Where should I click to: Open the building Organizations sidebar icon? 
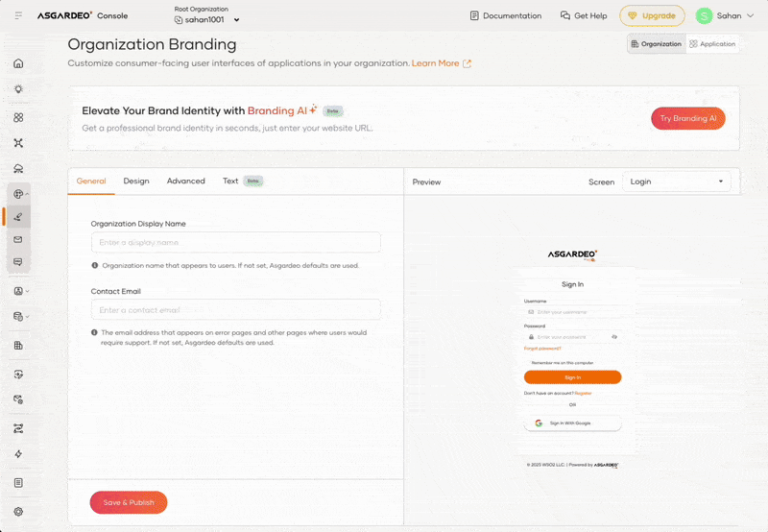click(x=18, y=346)
